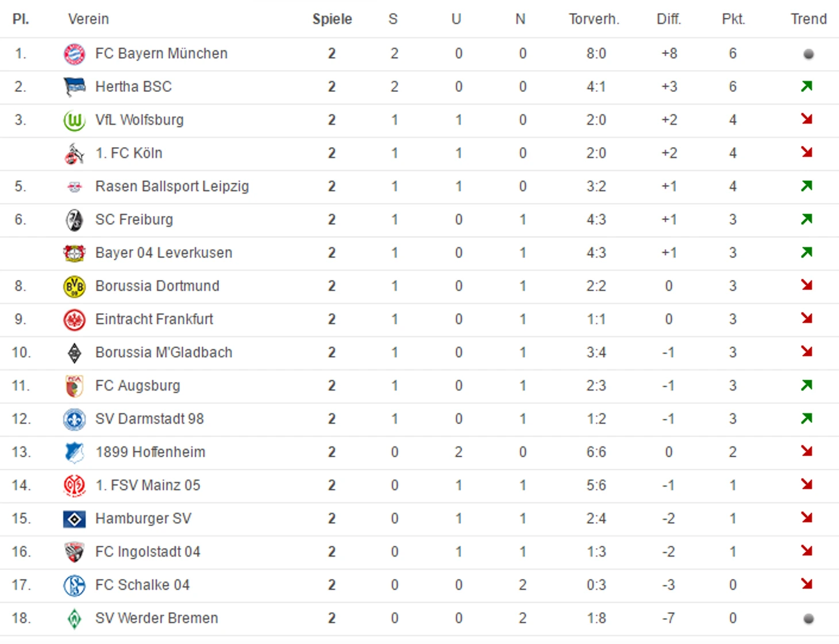This screenshot has width=839, height=644.
Task: Click the Hertha BSC flag logo
Action: click(x=74, y=87)
